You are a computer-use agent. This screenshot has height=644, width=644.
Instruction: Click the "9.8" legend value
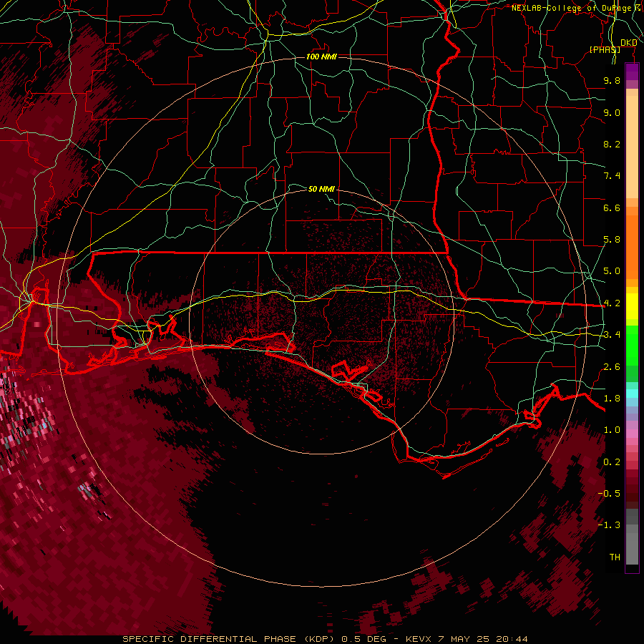pos(612,80)
